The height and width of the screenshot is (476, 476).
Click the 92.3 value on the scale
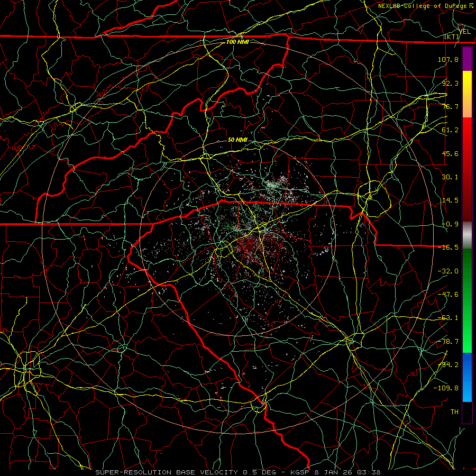coord(450,83)
